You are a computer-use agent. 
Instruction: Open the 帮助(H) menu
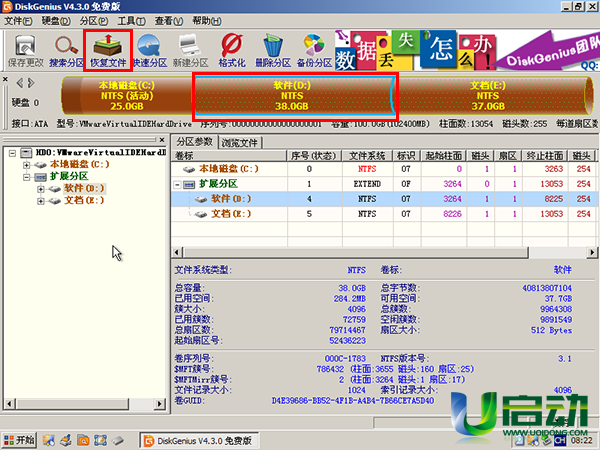click(207, 21)
